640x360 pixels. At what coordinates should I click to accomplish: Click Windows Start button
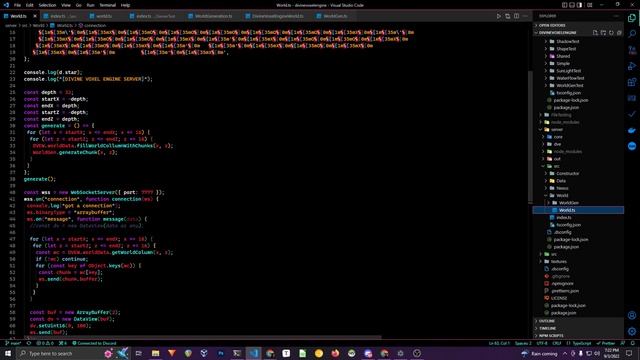click(8, 353)
